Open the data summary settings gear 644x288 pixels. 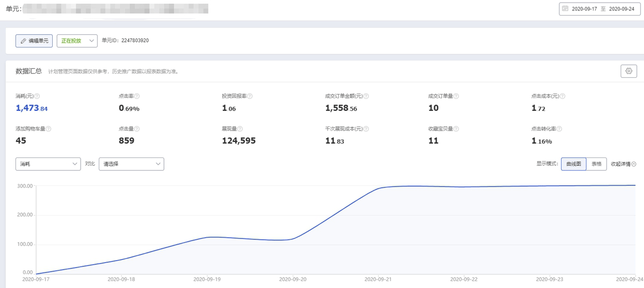[628, 71]
